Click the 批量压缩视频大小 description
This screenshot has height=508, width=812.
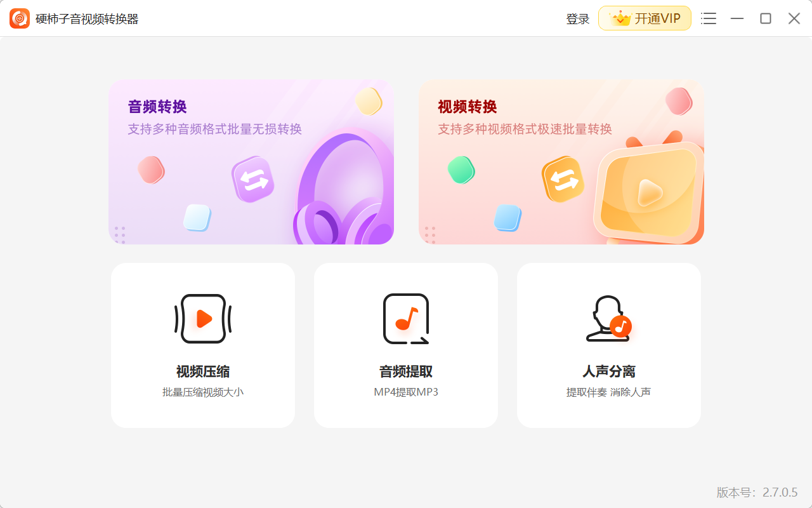(x=203, y=392)
